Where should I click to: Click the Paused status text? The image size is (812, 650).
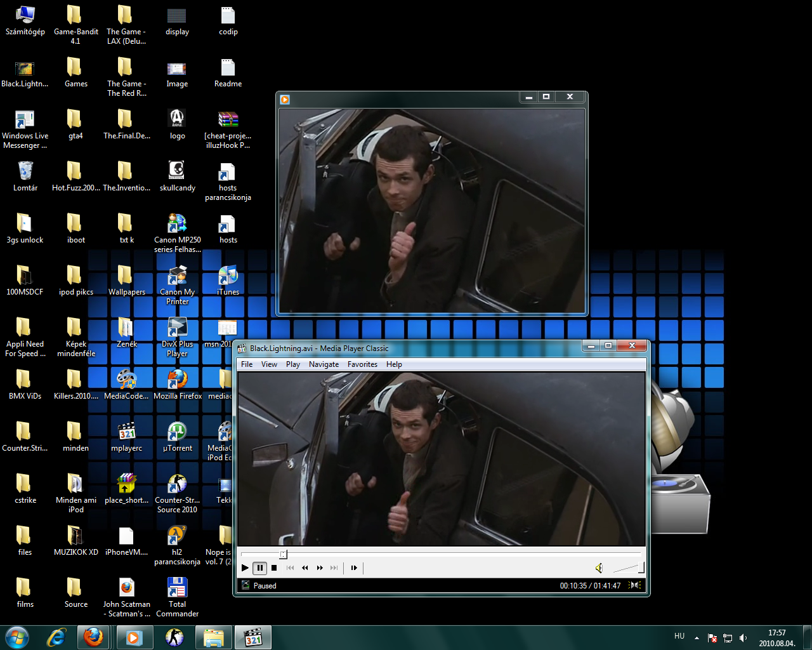pos(265,586)
